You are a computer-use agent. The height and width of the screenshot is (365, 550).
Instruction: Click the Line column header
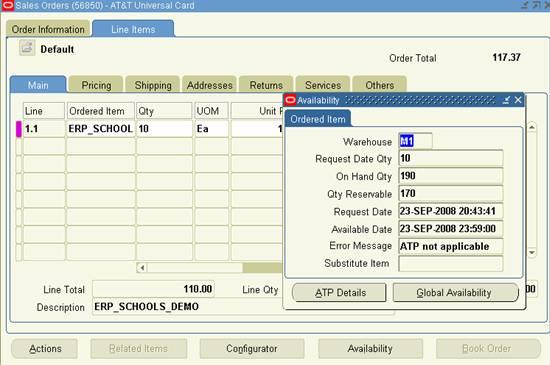tap(44, 111)
